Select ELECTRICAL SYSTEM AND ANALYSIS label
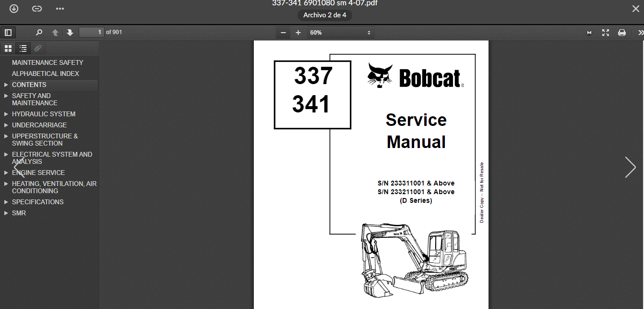The image size is (644, 309). click(x=52, y=158)
